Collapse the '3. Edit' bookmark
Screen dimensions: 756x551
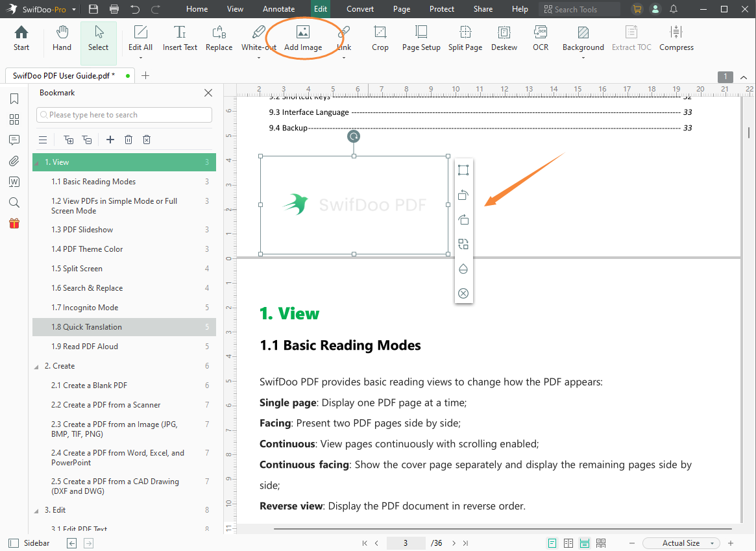coord(36,511)
